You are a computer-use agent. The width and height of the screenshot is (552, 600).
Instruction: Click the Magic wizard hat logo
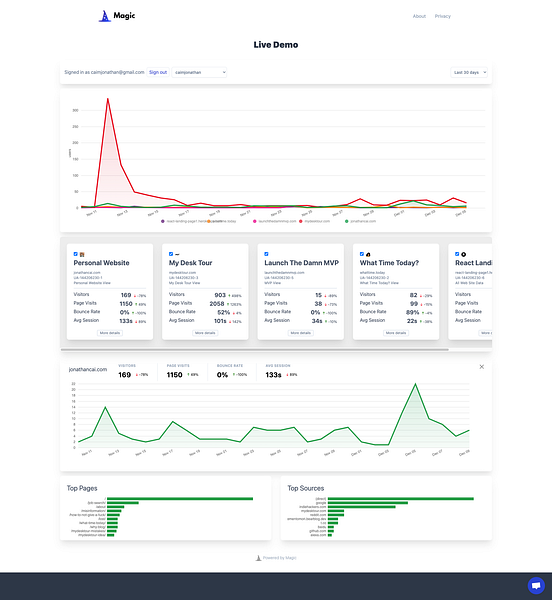pos(104,16)
